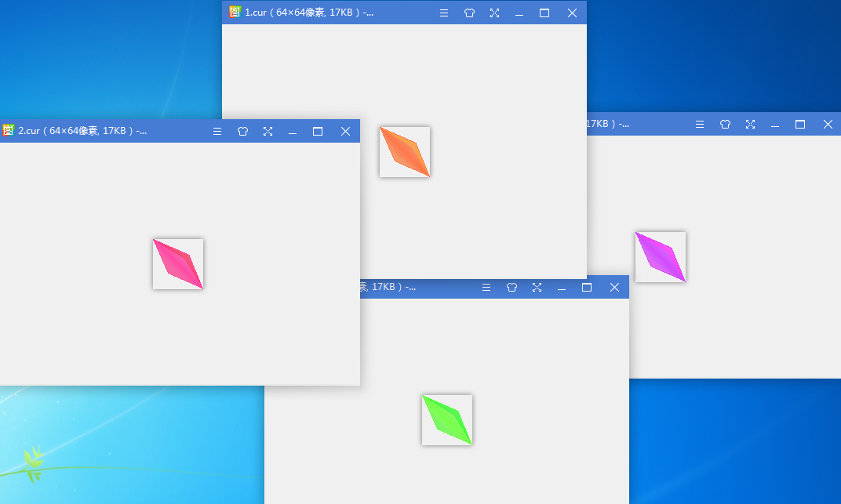The height and width of the screenshot is (504, 841).
Task: Minimize the 1.cur viewer window
Action: click(519, 13)
